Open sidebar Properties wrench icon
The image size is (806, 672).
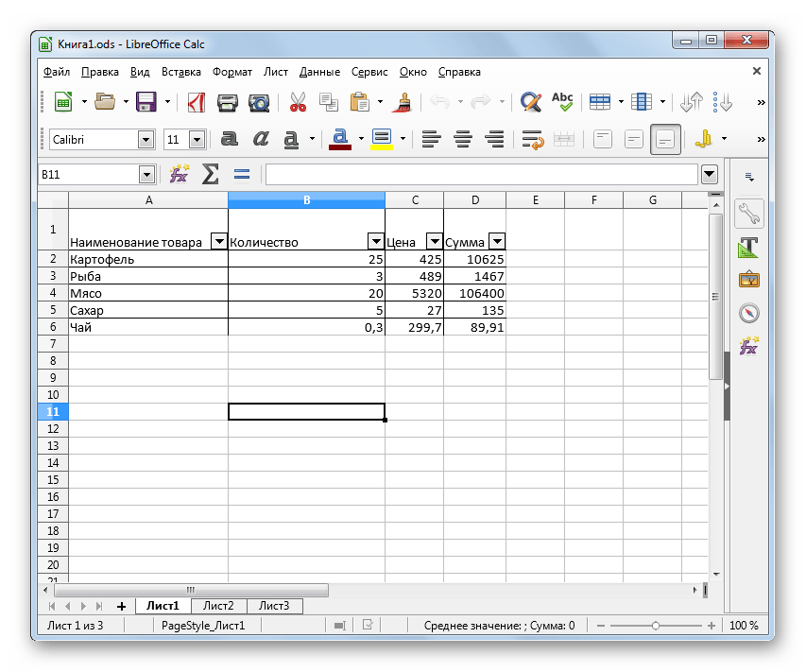click(x=749, y=214)
